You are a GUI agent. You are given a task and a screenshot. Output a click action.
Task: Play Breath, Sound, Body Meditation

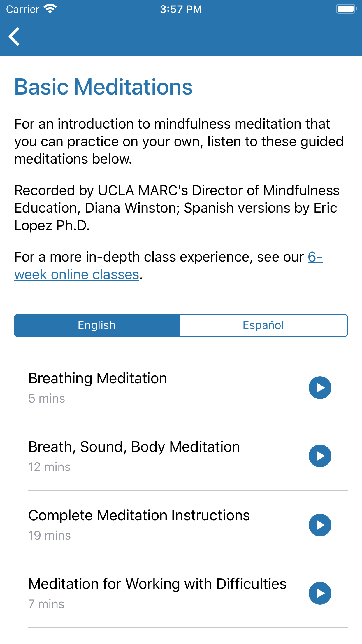320,456
